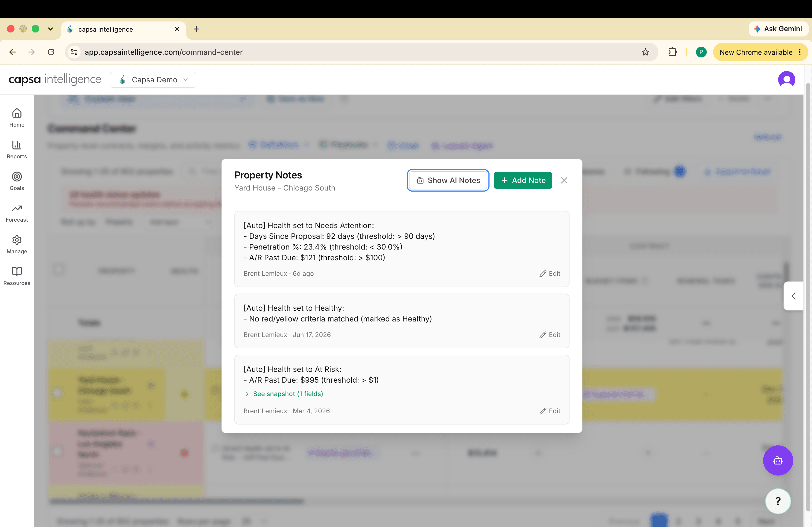Open the Resources section
The width and height of the screenshot is (812, 527).
tap(17, 276)
